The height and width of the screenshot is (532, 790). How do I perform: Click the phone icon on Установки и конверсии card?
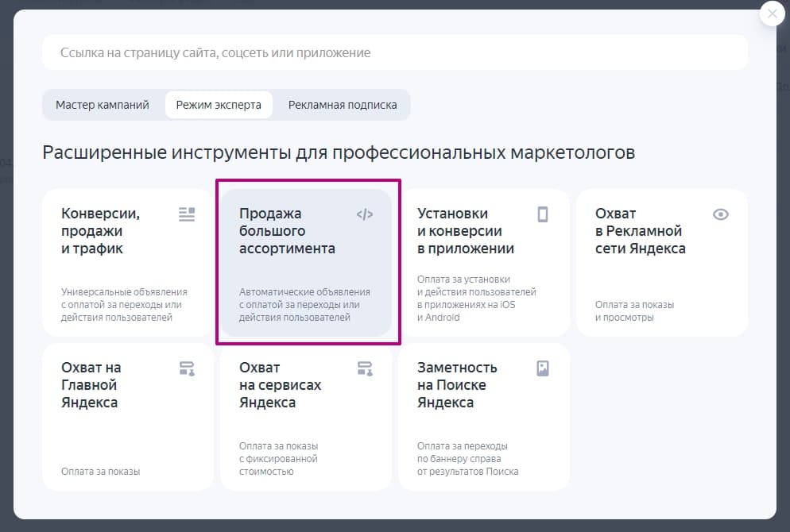[542, 213]
